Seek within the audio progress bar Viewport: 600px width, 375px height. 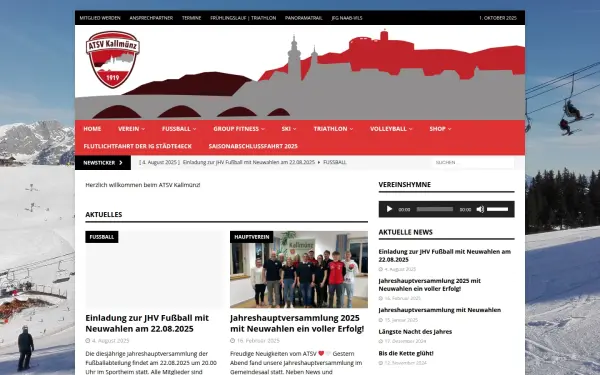tap(435, 209)
